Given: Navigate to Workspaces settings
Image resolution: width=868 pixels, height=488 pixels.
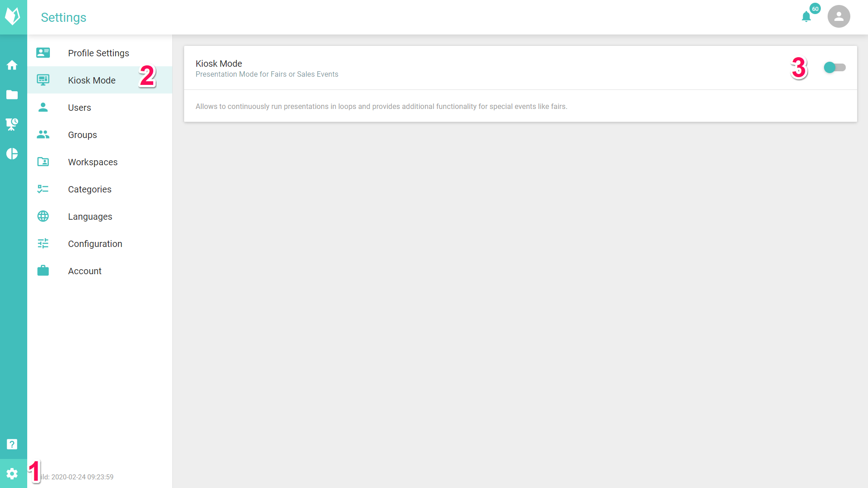Looking at the screenshot, I should 93,162.
